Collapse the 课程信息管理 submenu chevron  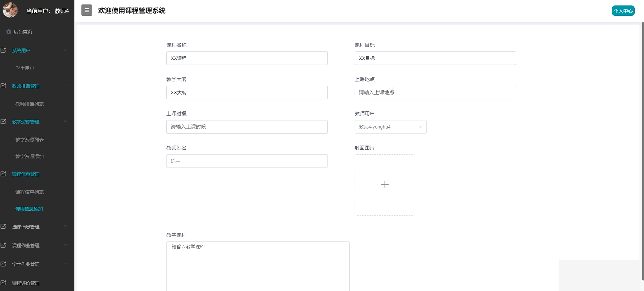66,174
